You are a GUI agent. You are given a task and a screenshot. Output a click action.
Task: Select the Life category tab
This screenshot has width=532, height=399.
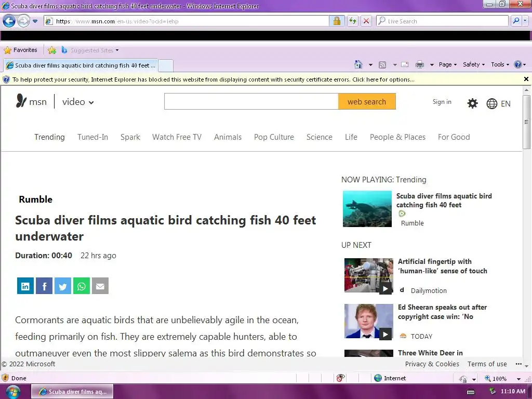click(351, 137)
